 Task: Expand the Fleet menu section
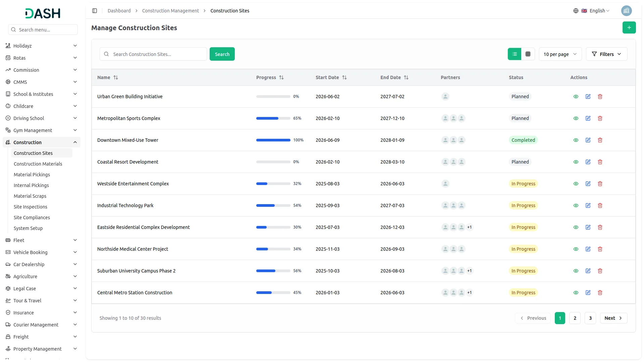(42, 240)
